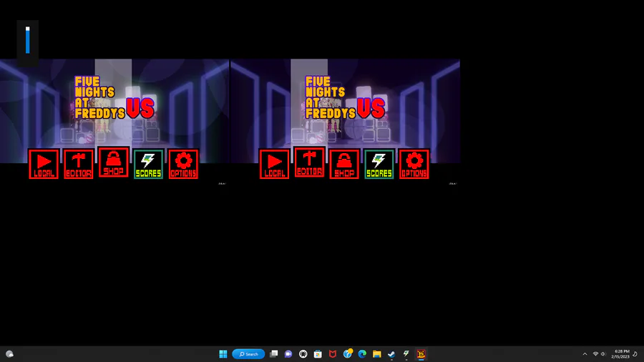
Task: Open the lightning bolt app on taskbar
Action: (x=406, y=354)
